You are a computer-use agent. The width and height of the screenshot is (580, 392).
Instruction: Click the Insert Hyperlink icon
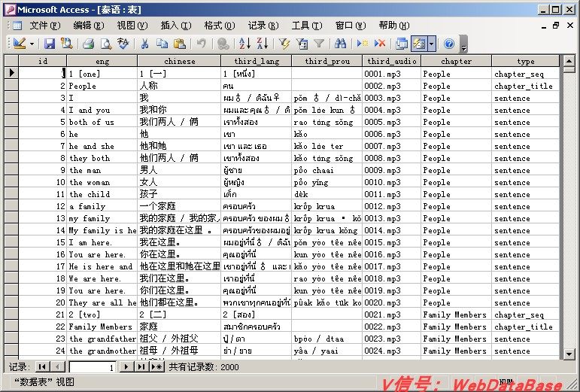coord(223,44)
